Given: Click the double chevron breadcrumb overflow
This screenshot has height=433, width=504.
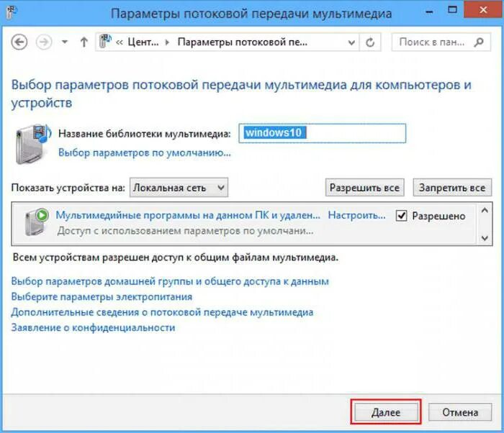Looking at the screenshot, I should [120, 42].
